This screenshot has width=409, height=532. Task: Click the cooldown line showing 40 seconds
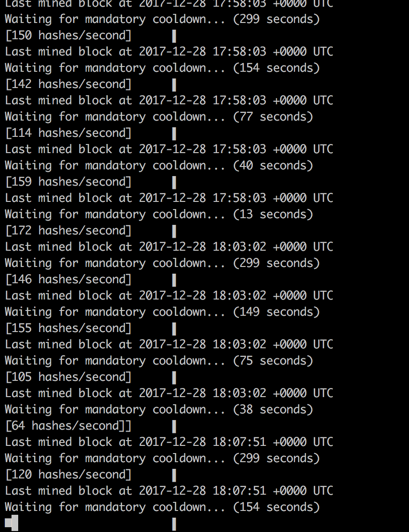coord(159,166)
